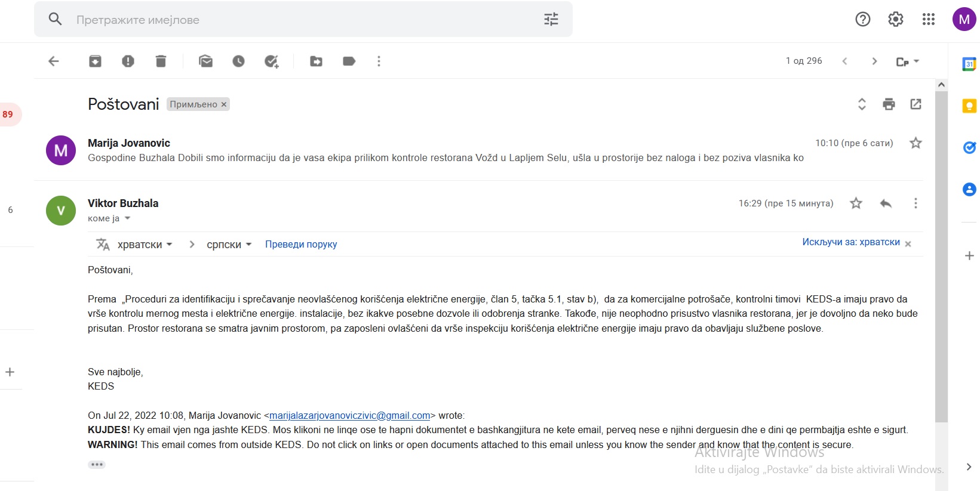Open more options for Viktor's message
Screen dimensions: 980x491
[916, 203]
